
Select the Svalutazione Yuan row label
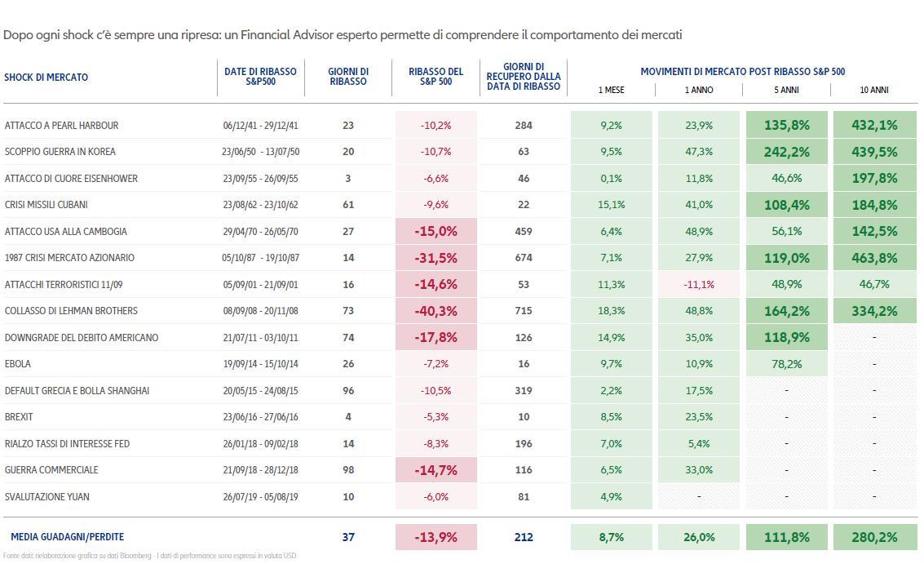tap(47, 497)
